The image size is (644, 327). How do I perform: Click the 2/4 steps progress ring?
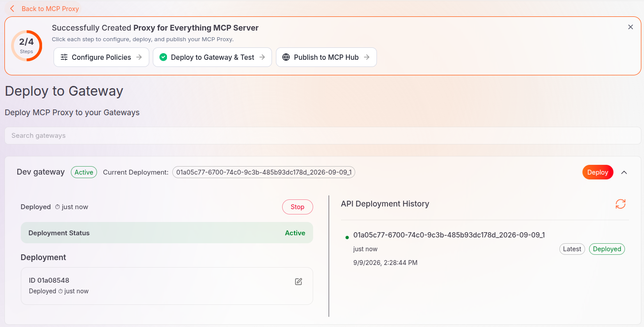(27, 46)
